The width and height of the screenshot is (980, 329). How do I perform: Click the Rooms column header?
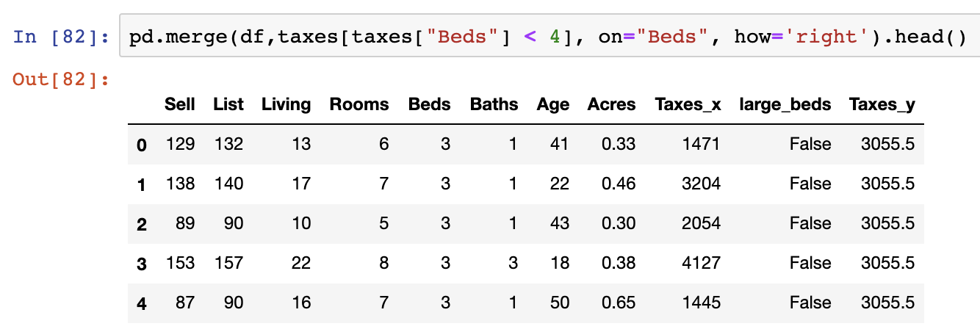pyautogui.click(x=359, y=104)
